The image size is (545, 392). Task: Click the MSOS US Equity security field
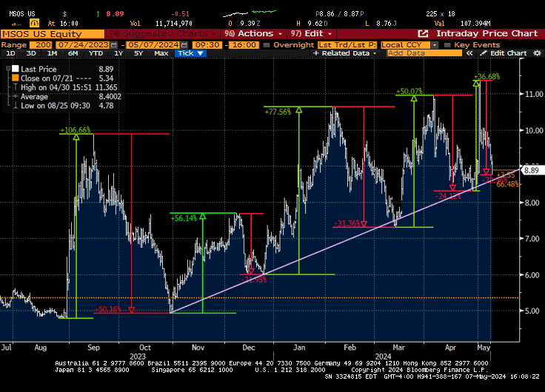click(x=52, y=34)
